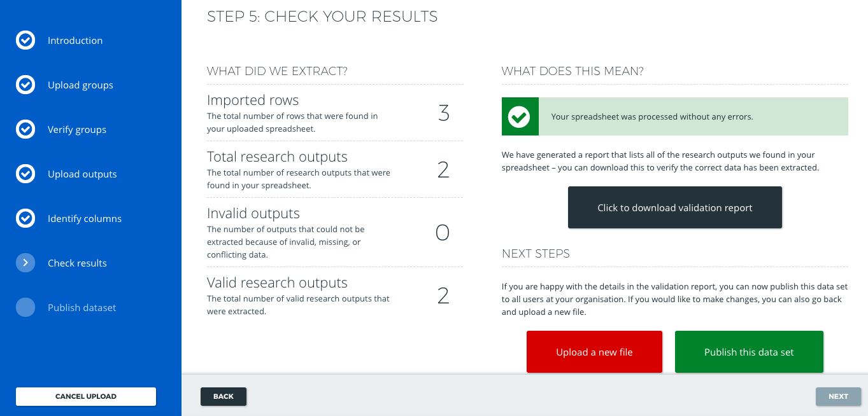This screenshot has height=416, width=868.
Task: Click the Cancel Upload button
Action: [x=86, y=396]
